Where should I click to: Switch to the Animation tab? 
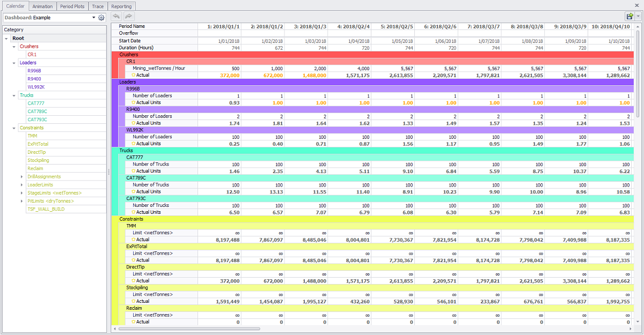(x=42, y=6)
